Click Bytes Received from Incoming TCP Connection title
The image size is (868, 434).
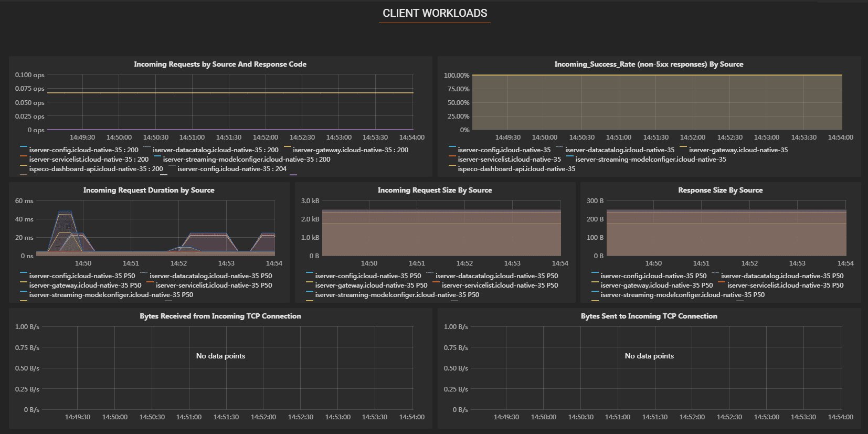tap(220, 316)
